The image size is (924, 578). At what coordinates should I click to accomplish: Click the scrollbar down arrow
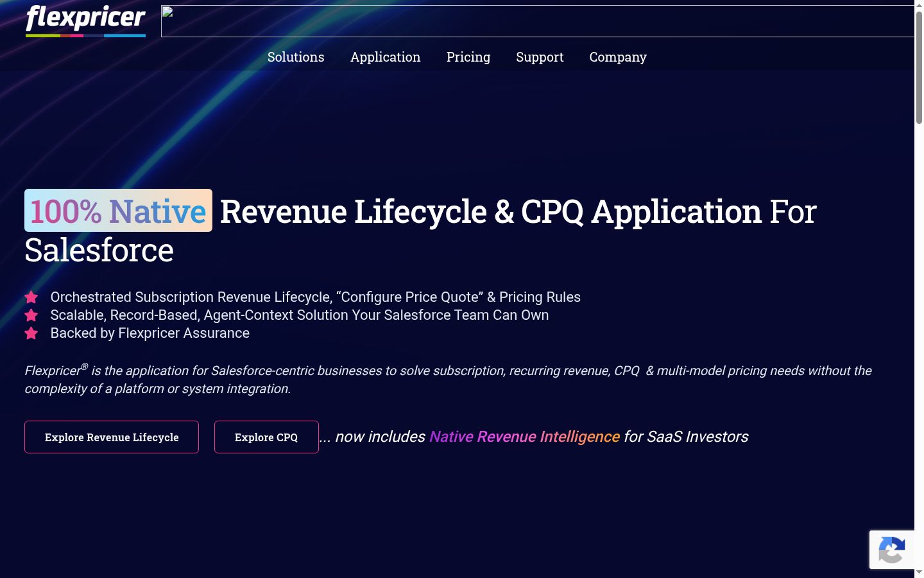point(919,572)
